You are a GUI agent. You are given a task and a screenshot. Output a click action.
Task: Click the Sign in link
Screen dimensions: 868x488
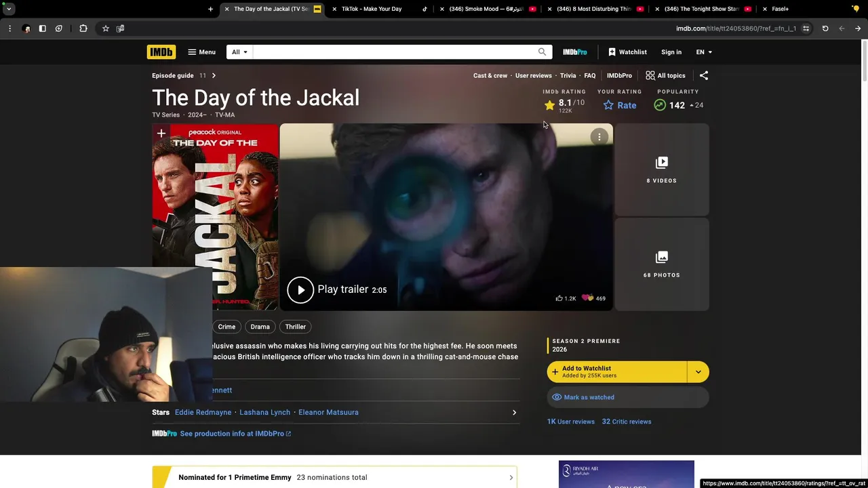pyautogui.click(x=671, y=52)
